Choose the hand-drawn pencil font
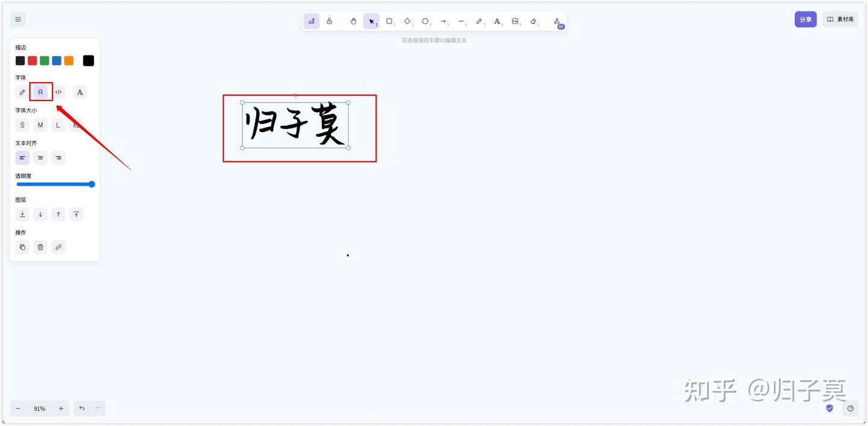 [22, 92]
